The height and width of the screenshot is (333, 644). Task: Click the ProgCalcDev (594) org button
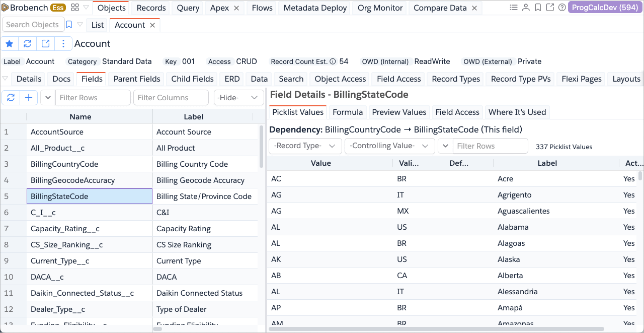pos(604,8)
